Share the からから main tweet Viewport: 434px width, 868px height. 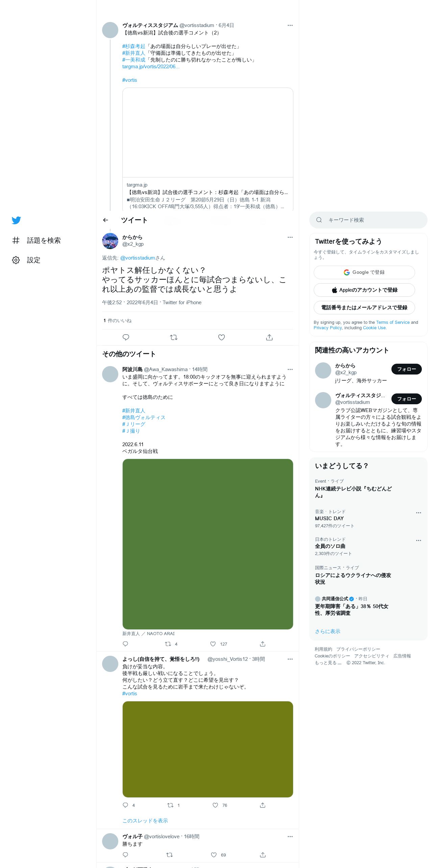pos(269,337)
